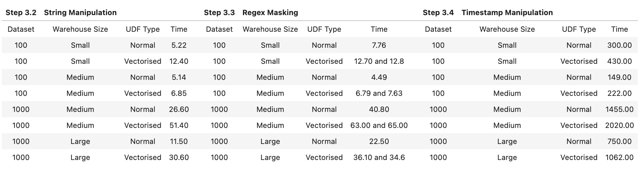Image resolution: width=644 pixels, height=172 pixels.
Task: Click the "36.10 and 34.6" cell
Action: [x=379, y=158]
